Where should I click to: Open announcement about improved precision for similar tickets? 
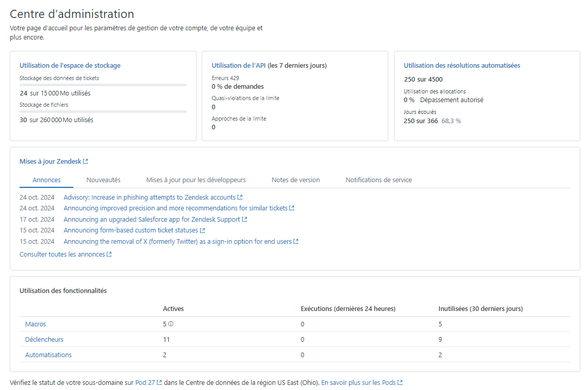coord(175,208)
